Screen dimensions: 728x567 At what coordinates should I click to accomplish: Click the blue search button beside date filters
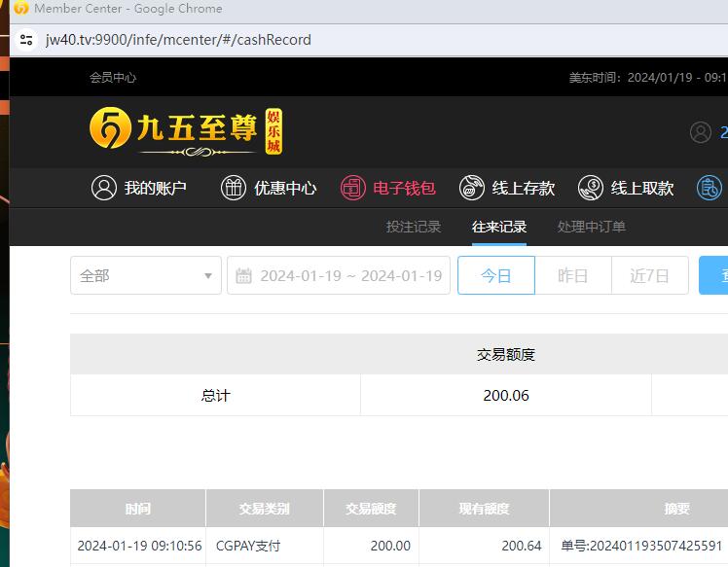714,276
